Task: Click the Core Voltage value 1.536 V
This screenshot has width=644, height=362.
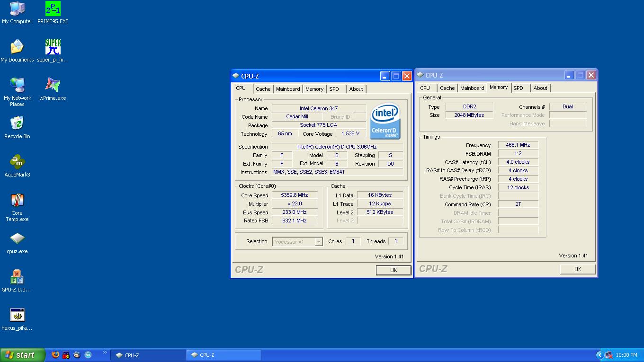Action: coord(350,133)
